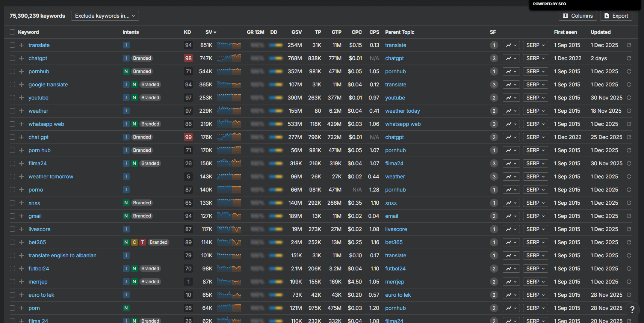Open the google translate keyword link

pyautogui.click(x=48, y=85)
